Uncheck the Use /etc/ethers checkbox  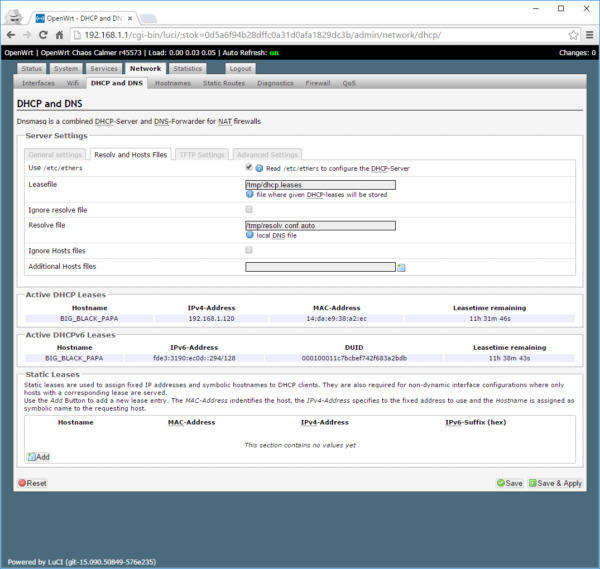[249, 168]
